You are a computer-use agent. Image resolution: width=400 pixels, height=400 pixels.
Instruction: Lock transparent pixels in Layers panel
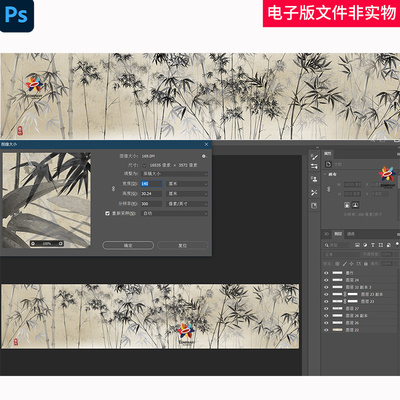(337, 264)
